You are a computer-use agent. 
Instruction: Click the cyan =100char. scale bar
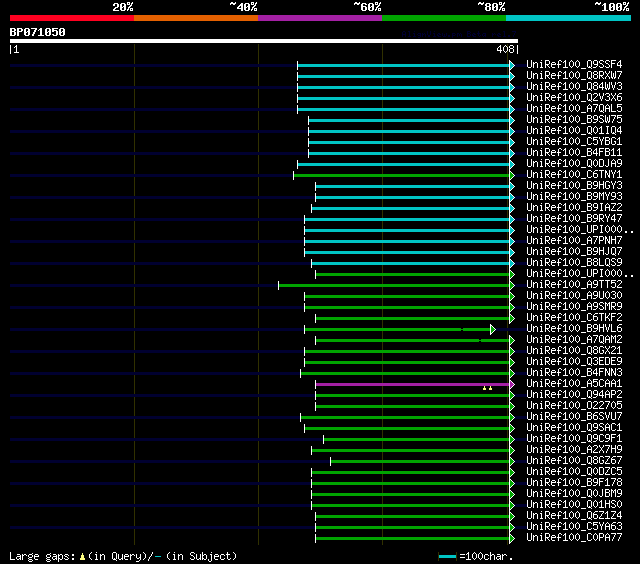447,556
